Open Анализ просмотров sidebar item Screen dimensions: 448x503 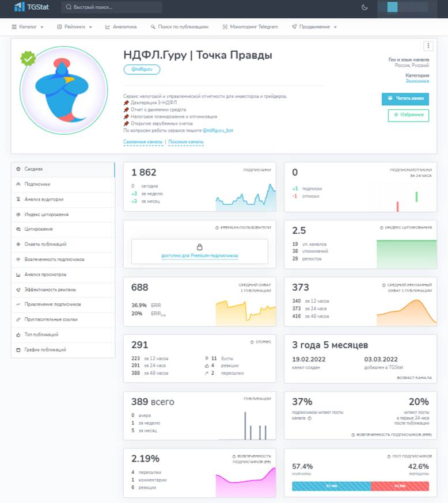[x=63, y=275]
